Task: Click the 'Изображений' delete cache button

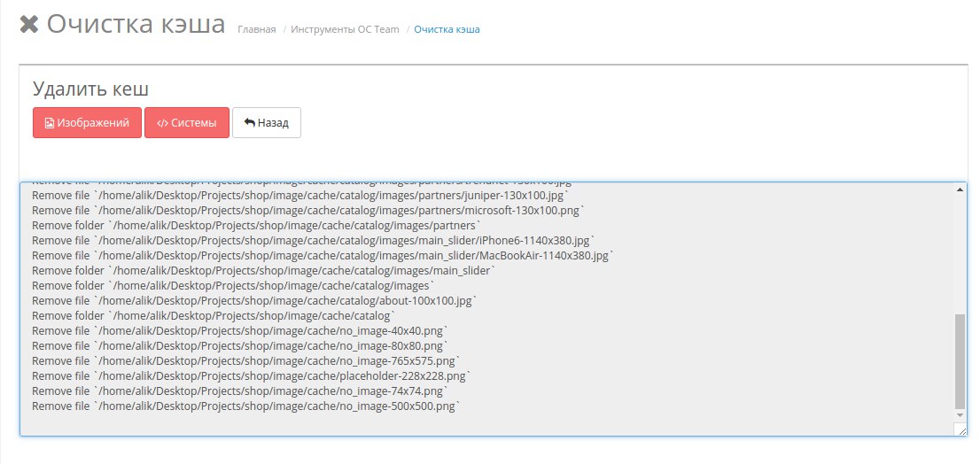Action: coord(87,122)
